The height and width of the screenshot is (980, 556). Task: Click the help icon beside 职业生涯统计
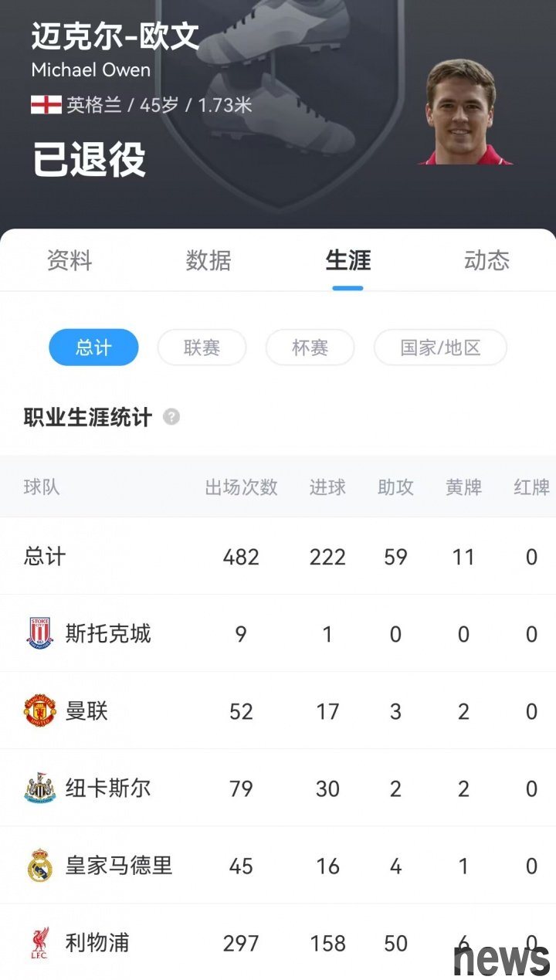click(x=171, y=417)
